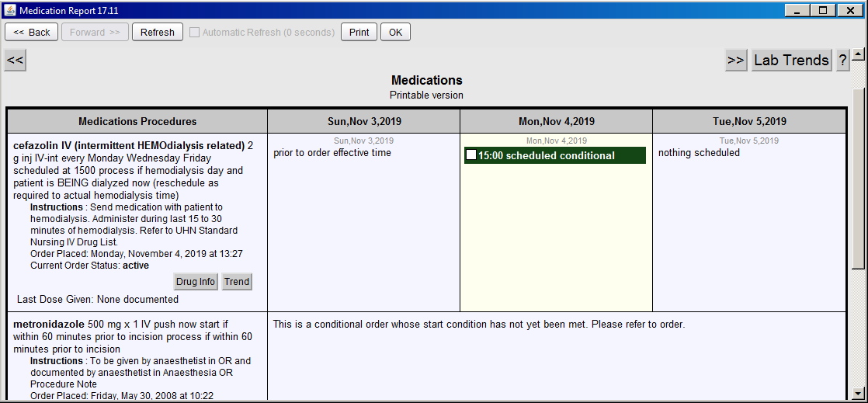Click the metronidazole medication name
Screen dimensions: 868x403
(49, 325)
